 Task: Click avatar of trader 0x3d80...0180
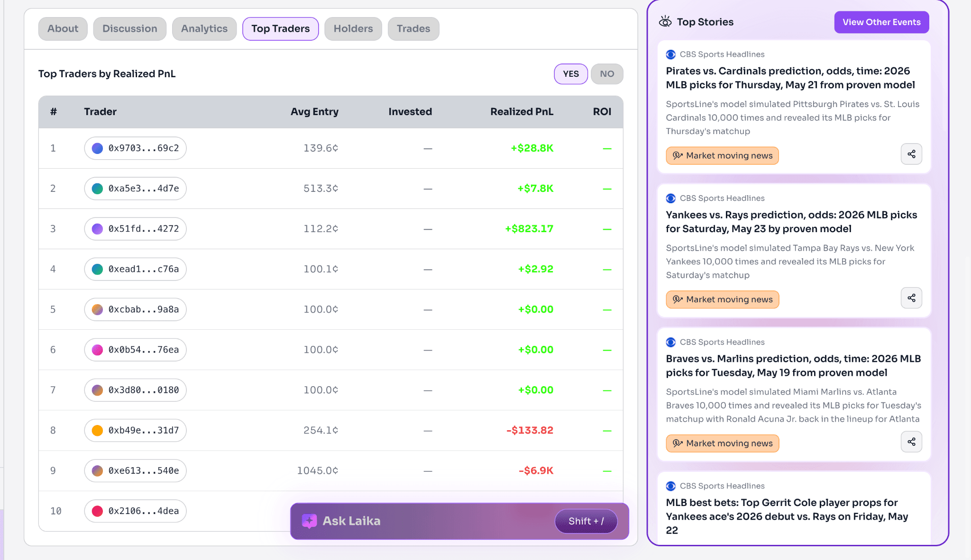click(x=97, y=390)
